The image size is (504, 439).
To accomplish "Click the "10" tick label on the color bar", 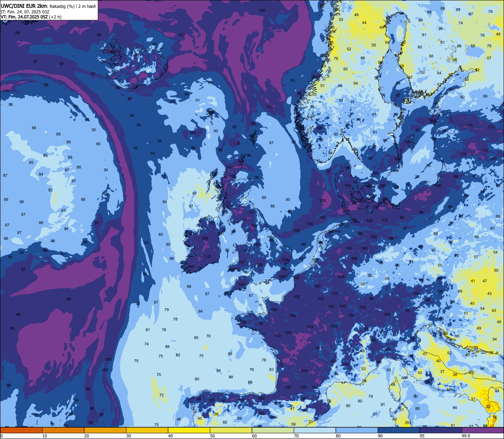I will [x=44, y=436].
